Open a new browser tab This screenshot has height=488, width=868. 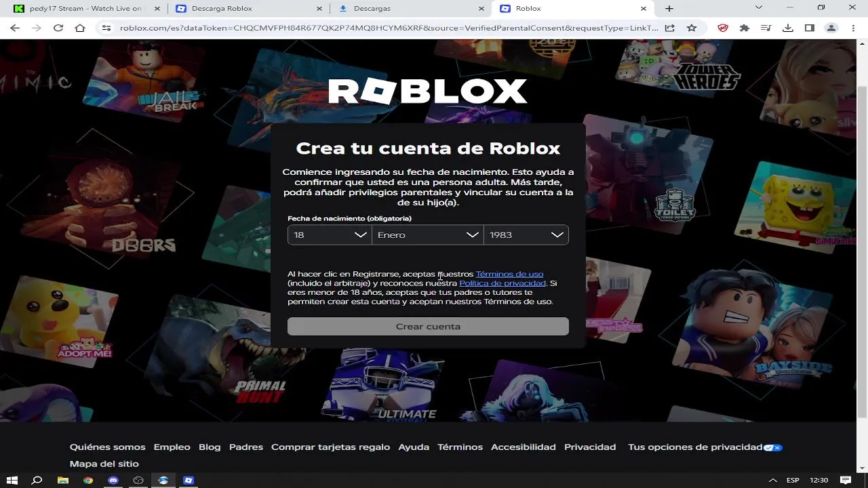(x=669, y=8)
